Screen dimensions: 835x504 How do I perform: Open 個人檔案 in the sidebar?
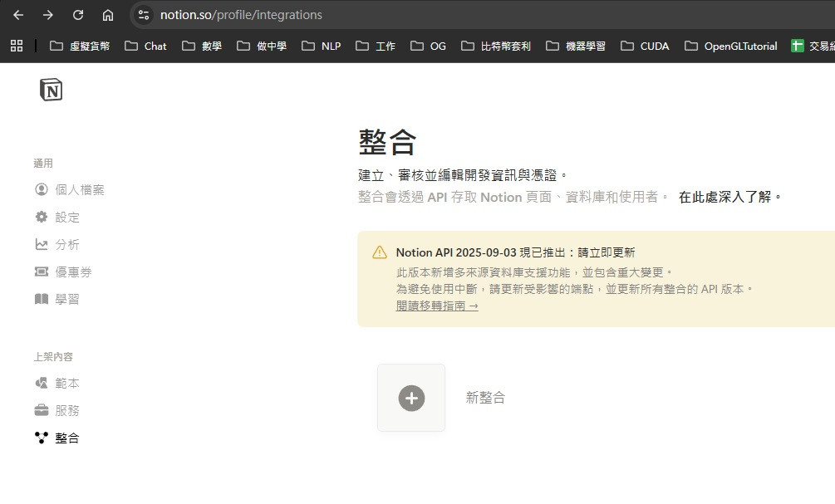(x=69, y=189)
